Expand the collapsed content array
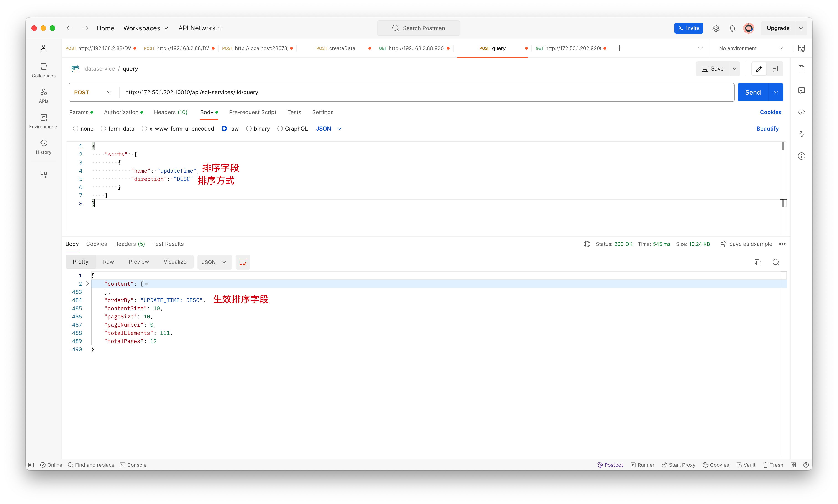838x504 pixels. click(88, 283)
